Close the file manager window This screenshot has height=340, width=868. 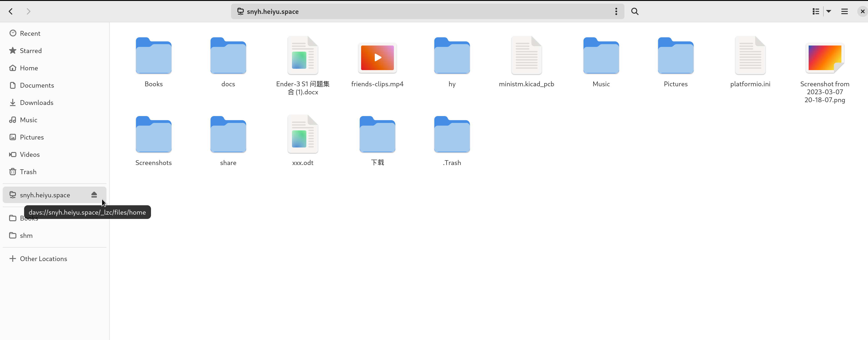[862, 11]
